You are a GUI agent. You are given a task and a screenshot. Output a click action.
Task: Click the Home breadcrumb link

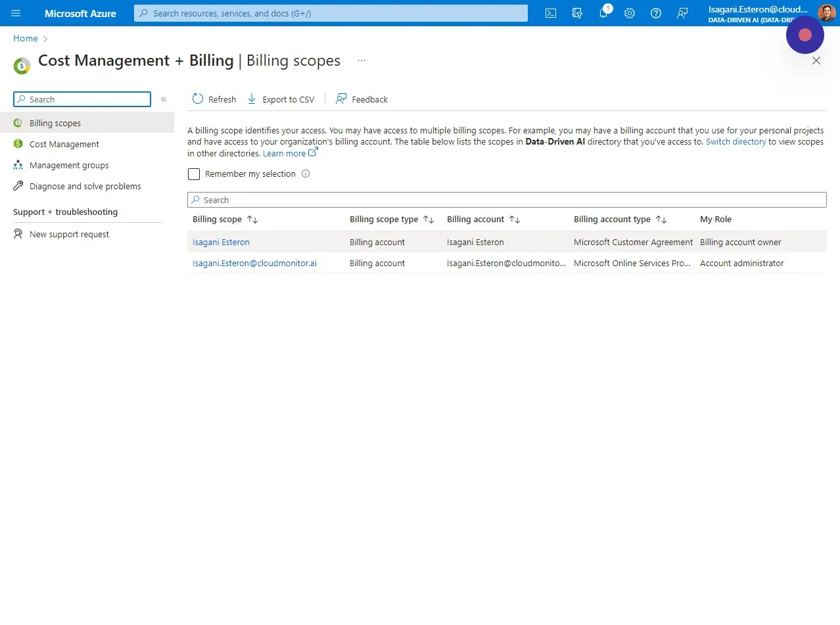(26, 38)
